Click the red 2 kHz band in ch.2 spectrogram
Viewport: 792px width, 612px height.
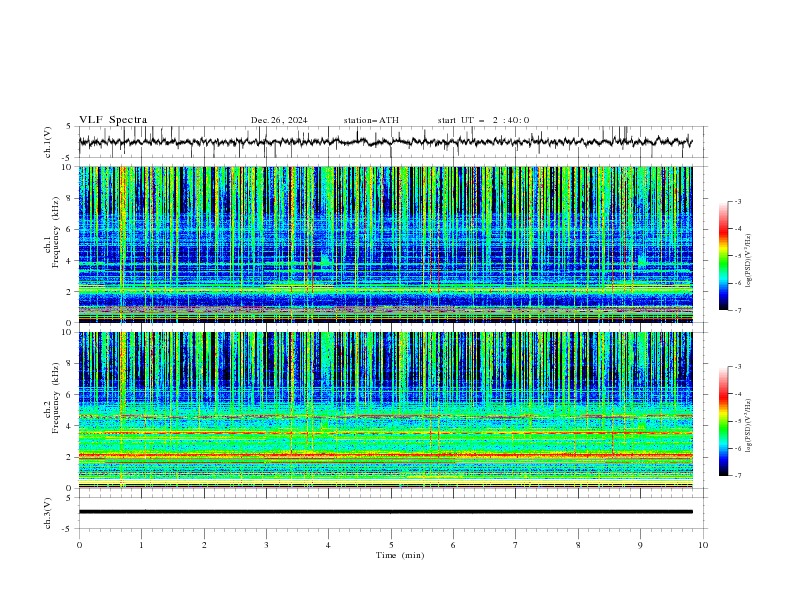385,455
